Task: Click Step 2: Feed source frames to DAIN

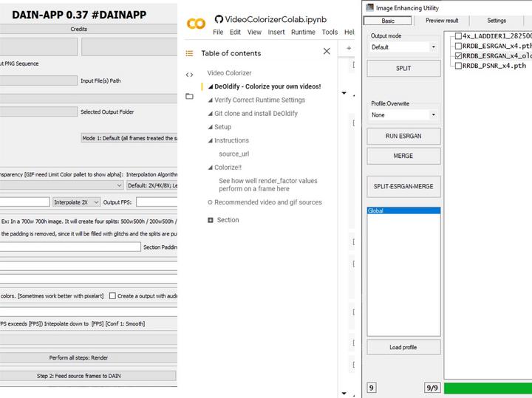Action: click(x=88, y=376)
